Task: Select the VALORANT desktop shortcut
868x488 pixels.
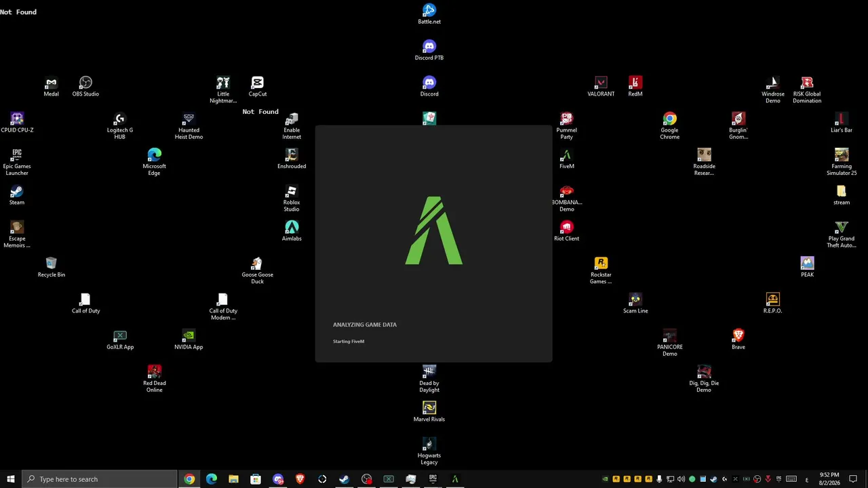Action: pos(601,87)
